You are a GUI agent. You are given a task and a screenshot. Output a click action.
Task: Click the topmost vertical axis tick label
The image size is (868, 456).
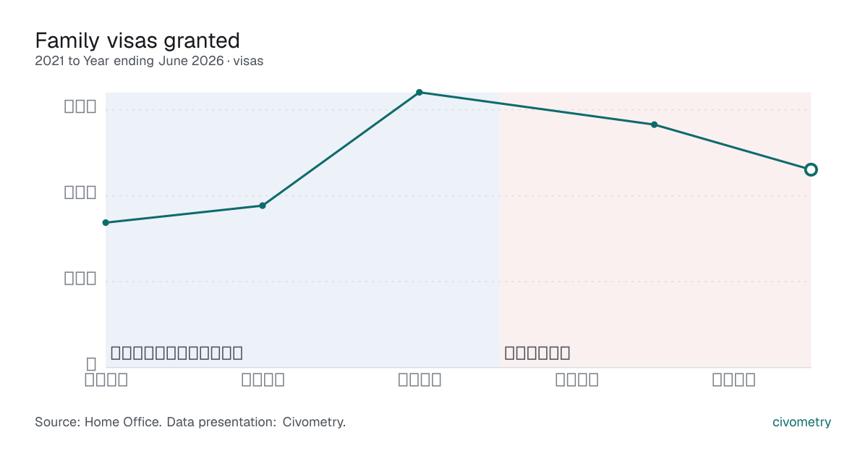pos(80,106)
